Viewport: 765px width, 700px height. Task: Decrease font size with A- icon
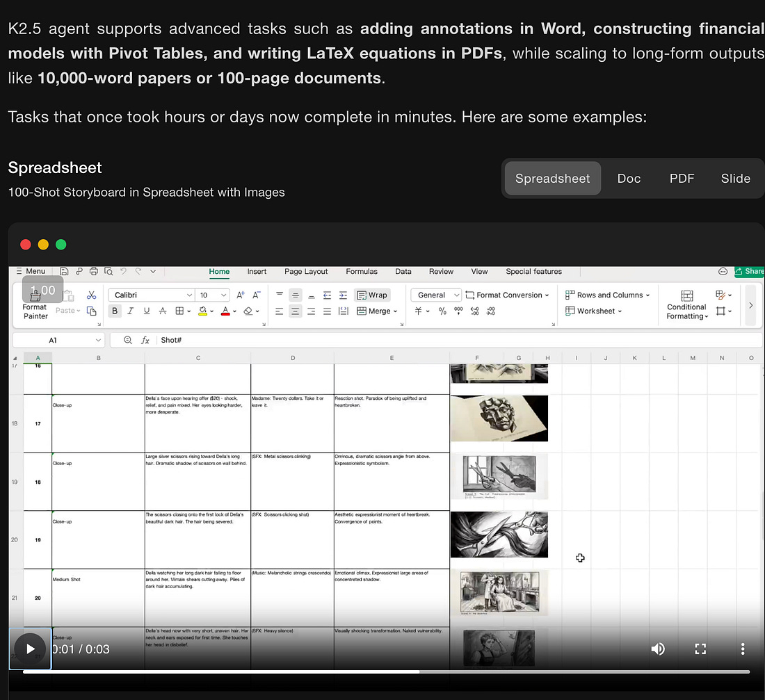[x=256, y=295]
